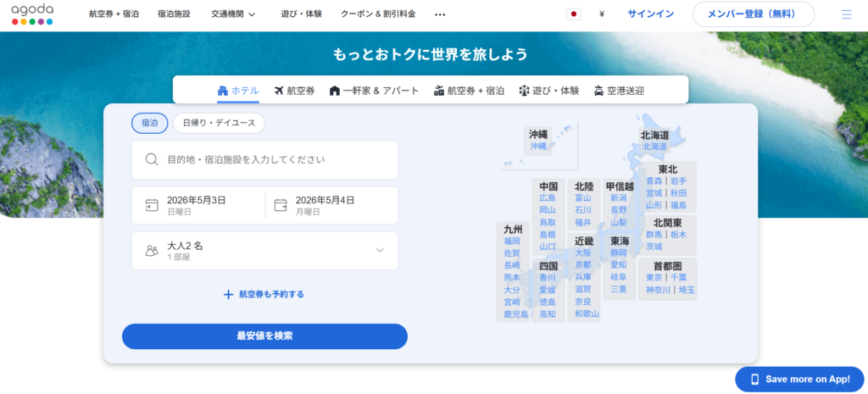The height and width of the screenshot is (394, 868).
Task: Click the agoda logo
Action: pos(32,14)
